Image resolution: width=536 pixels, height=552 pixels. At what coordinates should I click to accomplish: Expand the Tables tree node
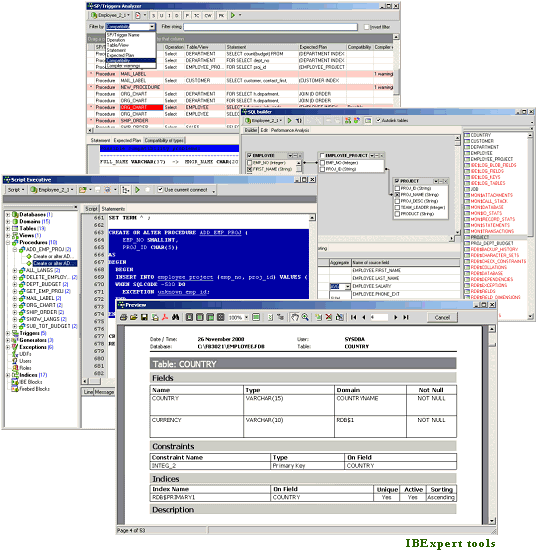pyautogui.click(x=8, y=229)
